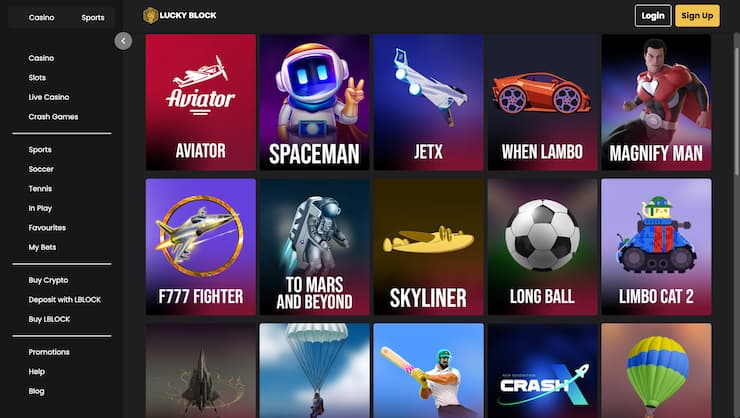Screen dimensions: 740x418
Task: Switch to the Casino top tab
Action: (x=41, y=17)
